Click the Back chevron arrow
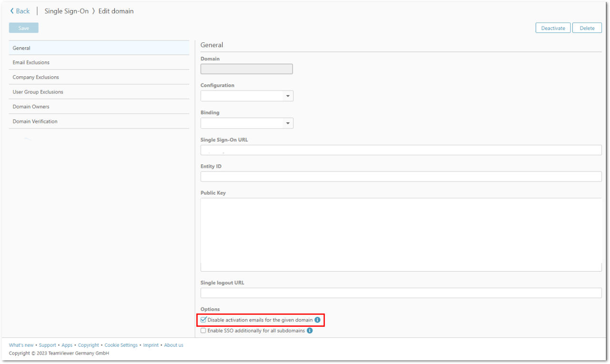Viewport: 610px width, 364px height. 12,11
